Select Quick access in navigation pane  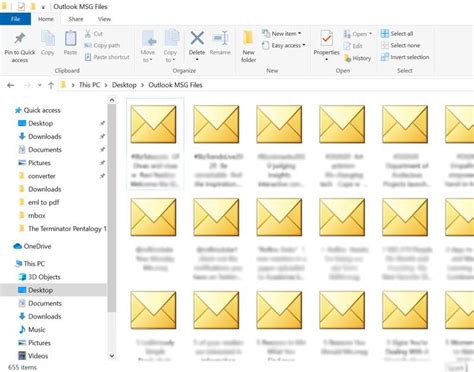pyautogui.click(x=38, y=110)
